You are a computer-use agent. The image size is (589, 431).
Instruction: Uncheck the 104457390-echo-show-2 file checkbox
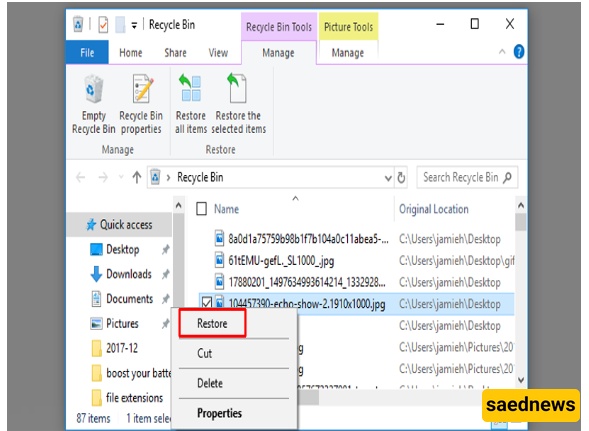pos(207,303)
